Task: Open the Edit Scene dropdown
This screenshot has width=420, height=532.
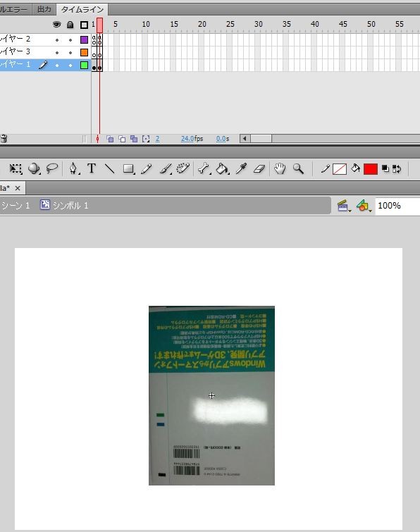Action: [344, 206]
